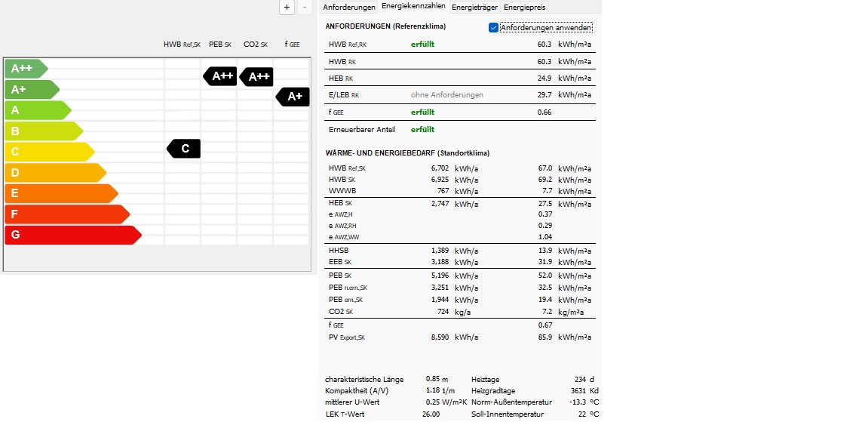
Task: Switch to the Anforderungen tab
Action: [x=348, y=8]
